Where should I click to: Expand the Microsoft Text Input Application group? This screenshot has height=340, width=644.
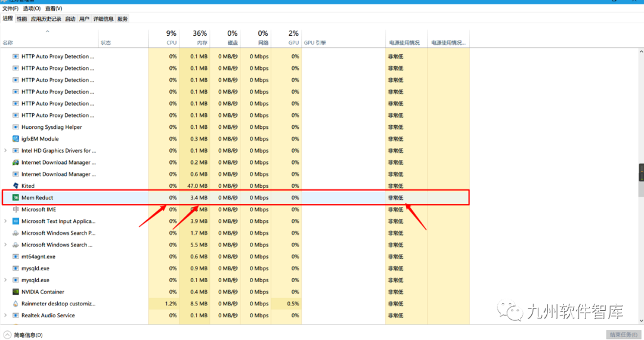[x=5, y=221]
